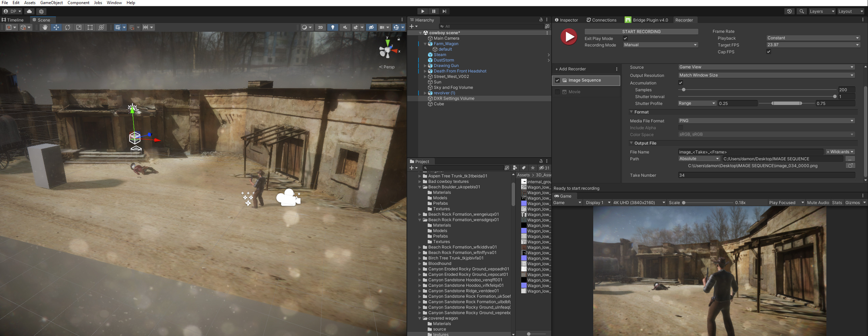This screenshot has width=868, height=336.
Task: Click the START RECORDING button
Action: point(642,31)
